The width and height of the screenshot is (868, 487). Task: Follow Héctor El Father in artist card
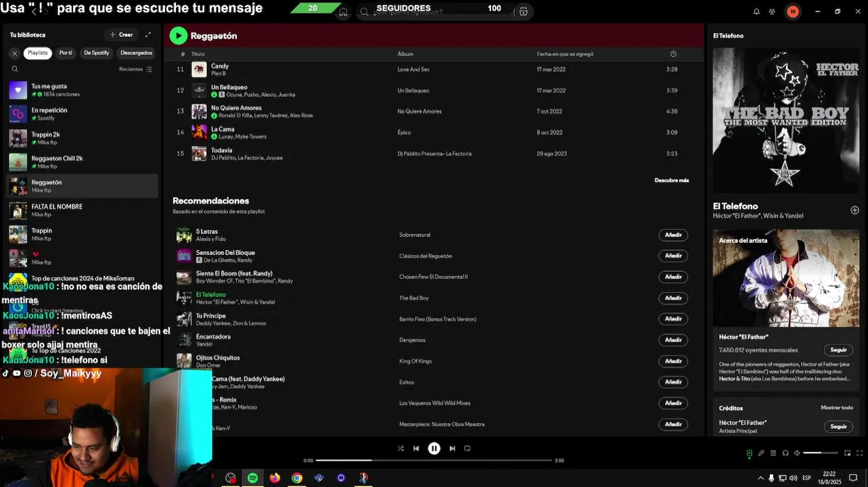[838, 350]
